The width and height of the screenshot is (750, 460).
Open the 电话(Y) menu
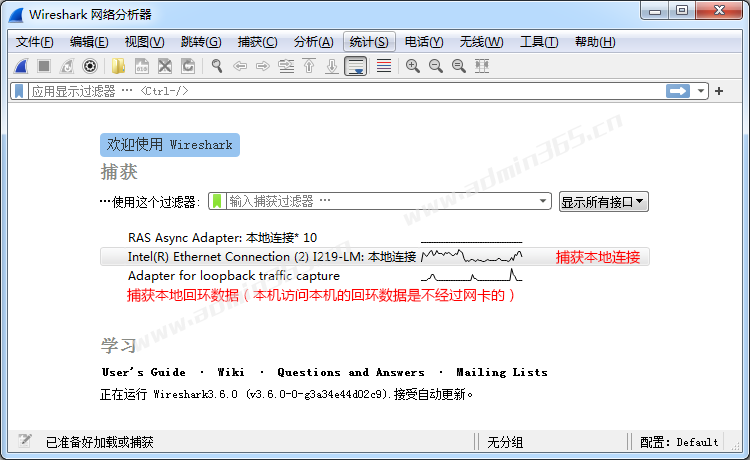[424, 42]
